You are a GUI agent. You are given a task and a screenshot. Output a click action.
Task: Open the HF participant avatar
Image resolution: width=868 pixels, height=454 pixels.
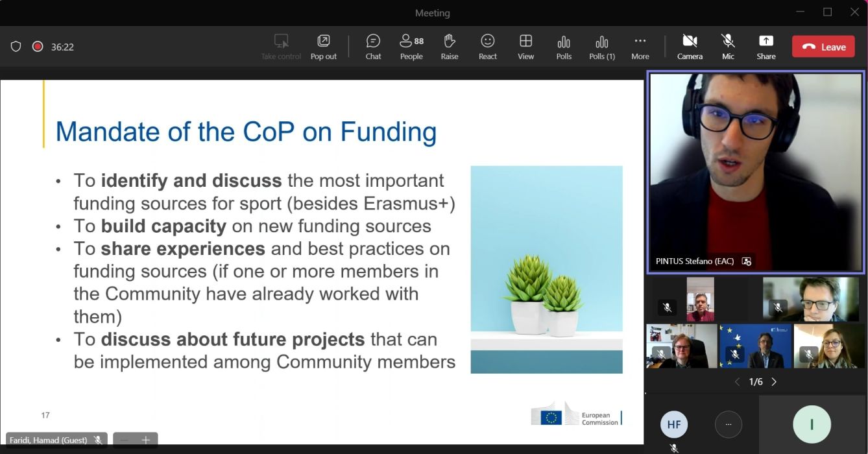click(674, 425)
